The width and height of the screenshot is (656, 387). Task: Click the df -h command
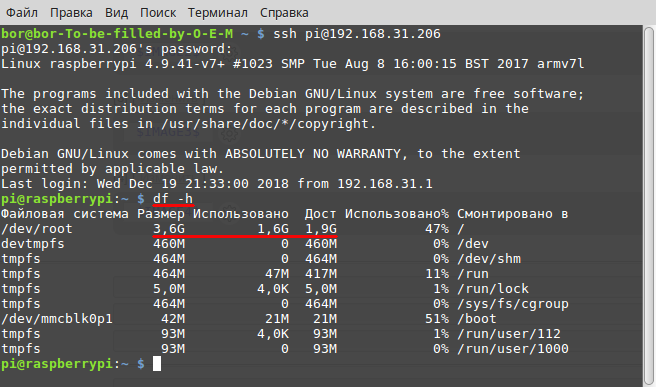(x=173, y=199)
